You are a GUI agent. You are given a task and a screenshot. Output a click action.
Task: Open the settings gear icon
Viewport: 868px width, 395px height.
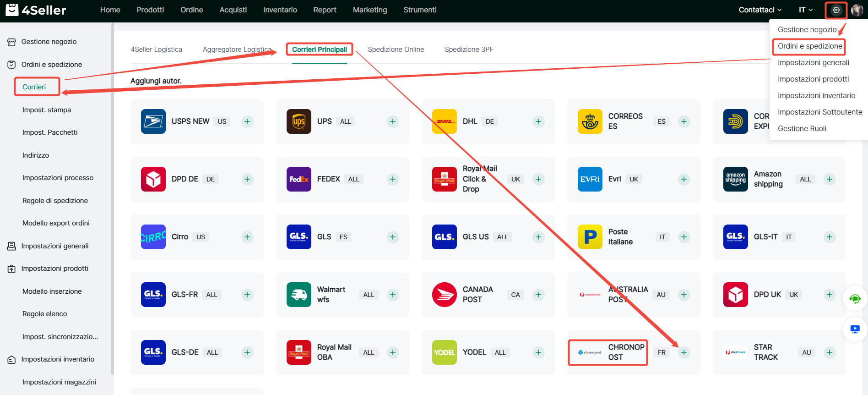point(836,10)
